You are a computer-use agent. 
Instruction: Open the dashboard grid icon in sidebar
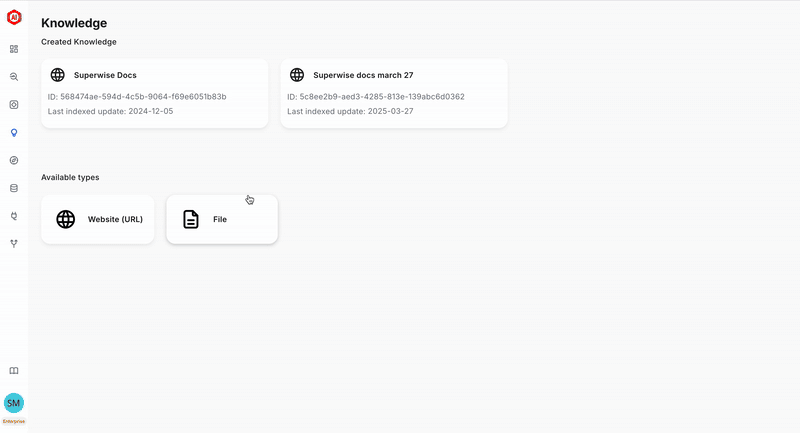pos(14,49)
